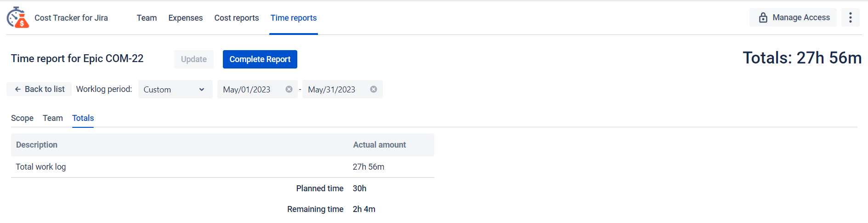Screen dimensions: 868x223
Task: Click the Update button
Action: click(193, 59)
